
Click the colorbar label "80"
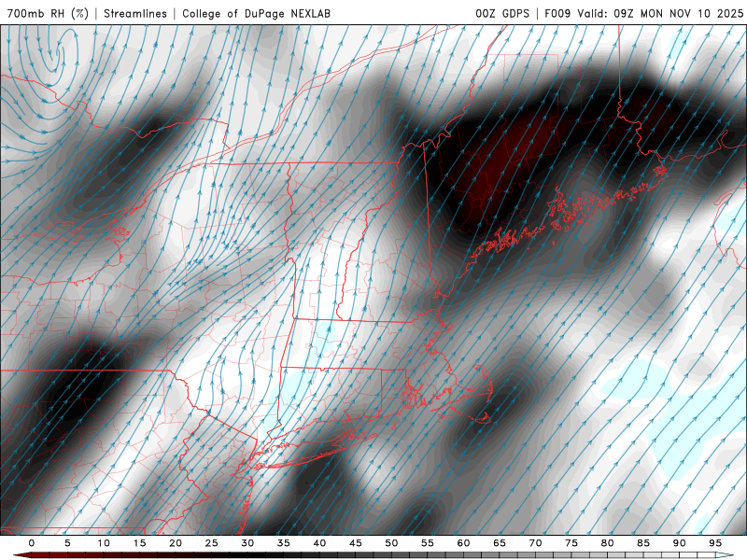[x=607, y=543]
